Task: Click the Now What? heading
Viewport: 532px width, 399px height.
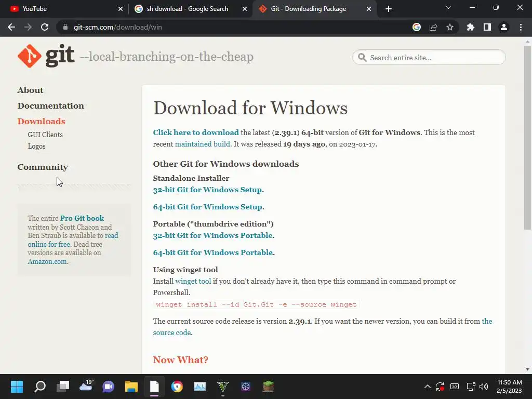Action: coord(180,360)
